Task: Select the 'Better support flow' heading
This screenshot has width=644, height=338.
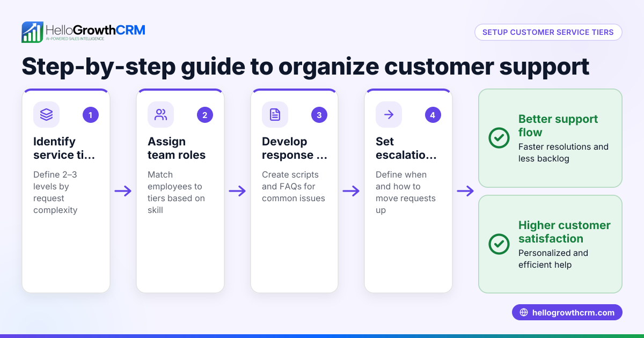Action: [x=558, y=126]
